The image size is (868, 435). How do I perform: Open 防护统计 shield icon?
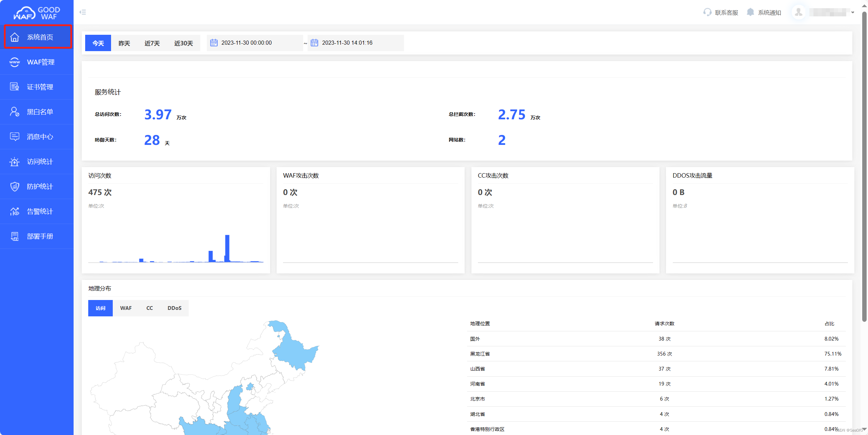click(15, 186)
